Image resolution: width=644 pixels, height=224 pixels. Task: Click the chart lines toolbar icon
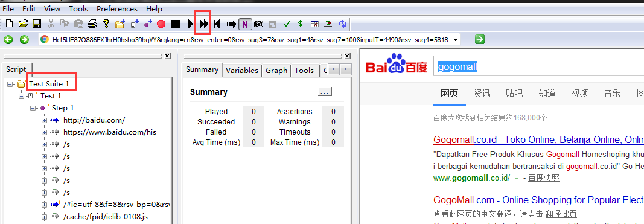click(328, 24)
